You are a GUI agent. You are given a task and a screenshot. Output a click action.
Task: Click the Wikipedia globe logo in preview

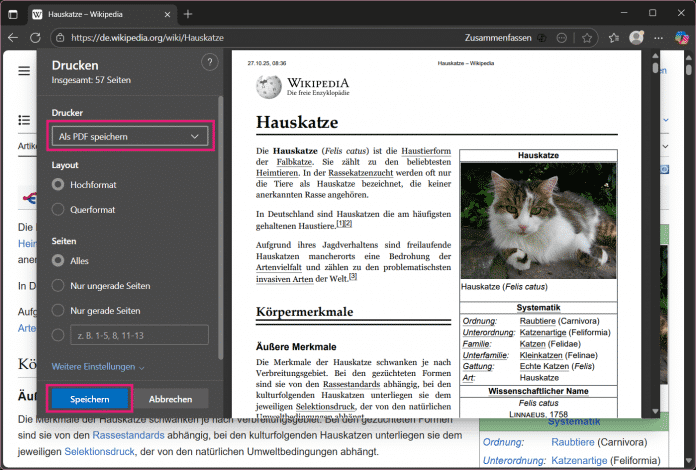(x=269, y=86)
